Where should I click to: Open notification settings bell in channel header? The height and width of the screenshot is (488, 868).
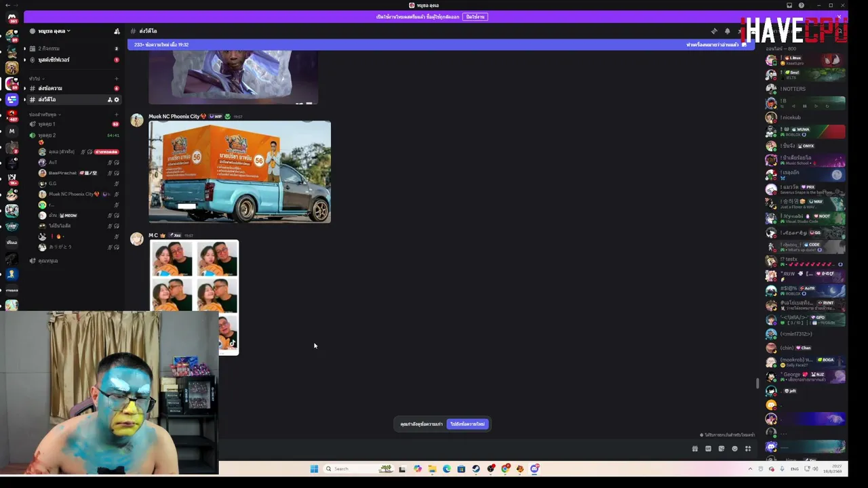tap(728, 31)
